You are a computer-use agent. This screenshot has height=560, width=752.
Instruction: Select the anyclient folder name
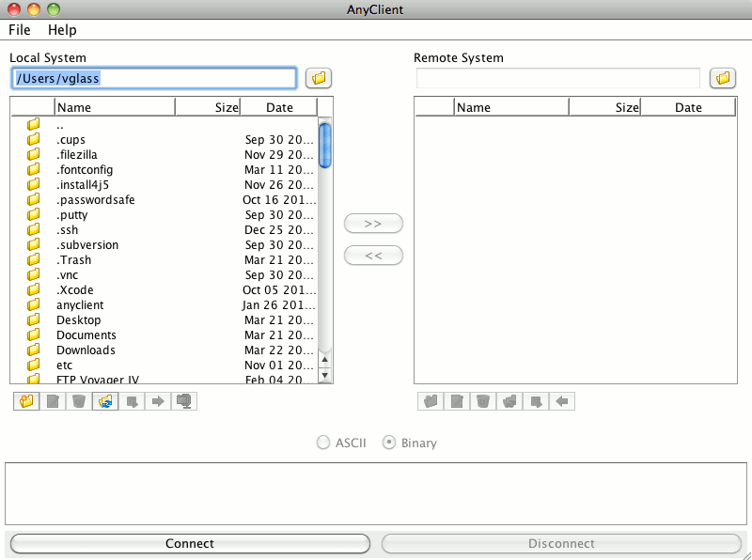(x=80, y=305)
